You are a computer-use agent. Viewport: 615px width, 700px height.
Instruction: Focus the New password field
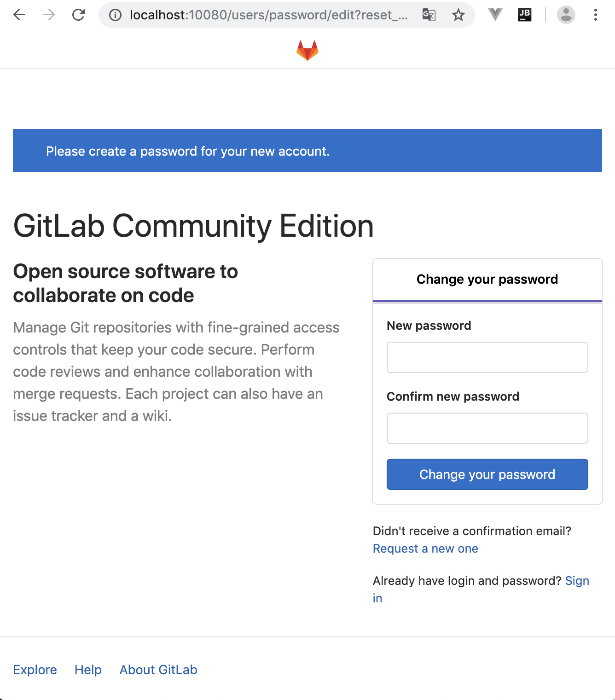(487, 357)
